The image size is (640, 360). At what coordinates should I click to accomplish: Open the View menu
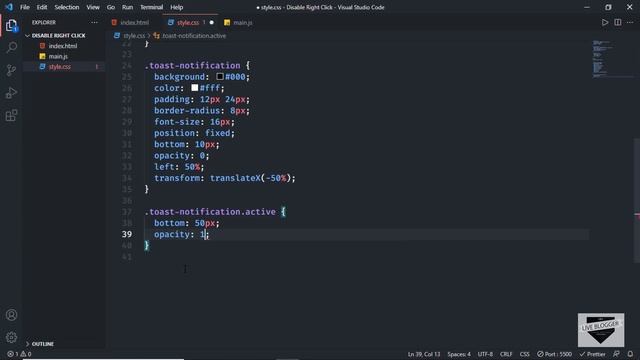(x=93, y=7)
